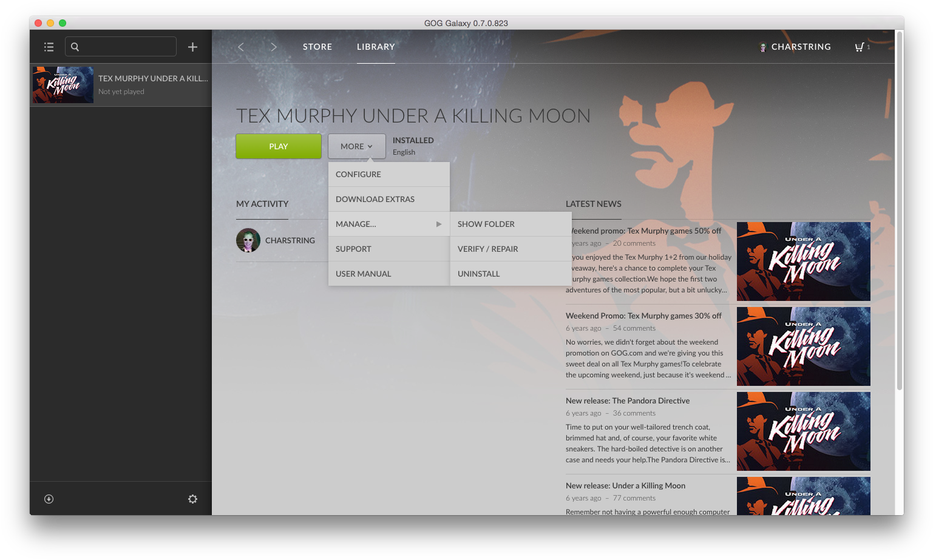The height and width of the screenshot is (560, 933).
Task: Go forward with the right arrow
Action: pyautogui.click(x=274, y=47)
